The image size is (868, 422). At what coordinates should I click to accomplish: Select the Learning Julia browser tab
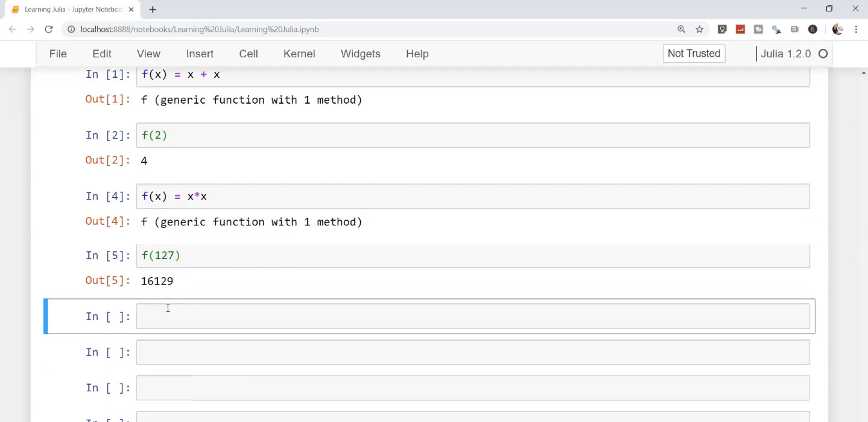pyautogui.click(x=72, y=10)
